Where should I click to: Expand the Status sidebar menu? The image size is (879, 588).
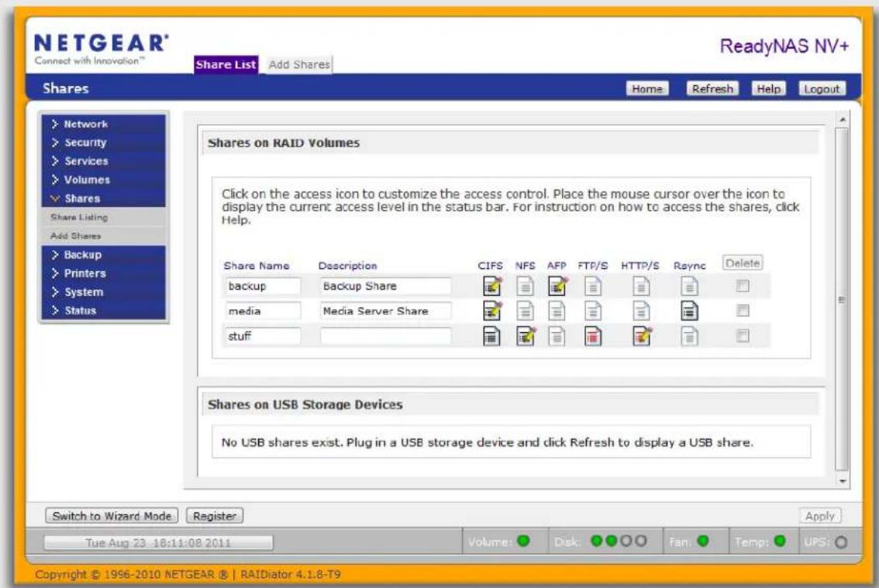[104, 311]
